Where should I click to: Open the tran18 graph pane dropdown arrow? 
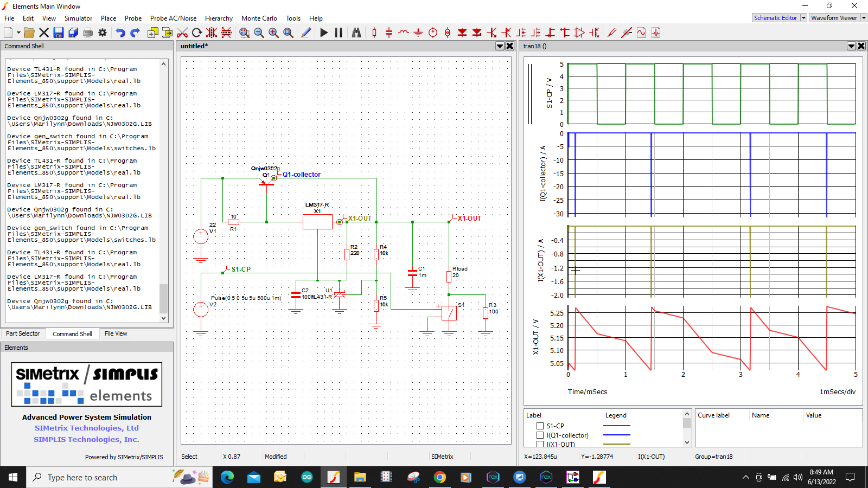point(852,46)
